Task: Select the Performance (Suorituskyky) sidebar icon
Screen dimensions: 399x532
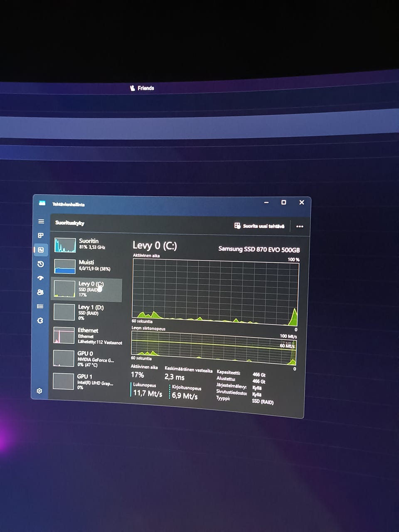Action: (41, 250)
